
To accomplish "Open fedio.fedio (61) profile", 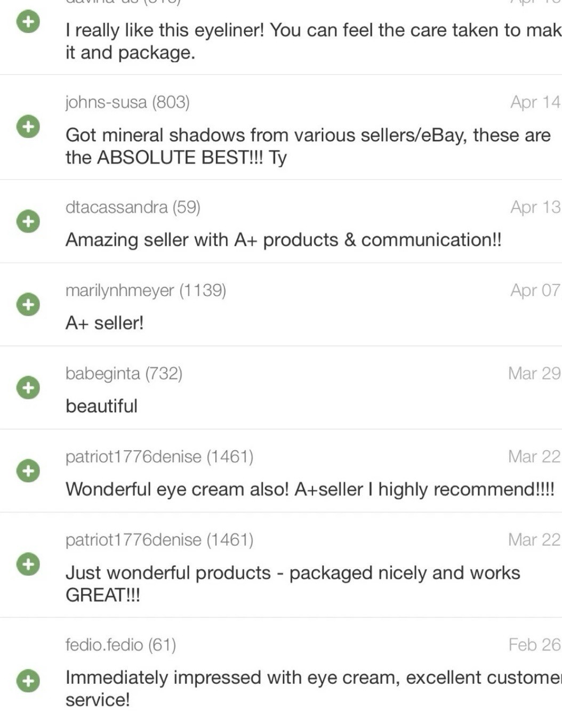I will point(121,645).
